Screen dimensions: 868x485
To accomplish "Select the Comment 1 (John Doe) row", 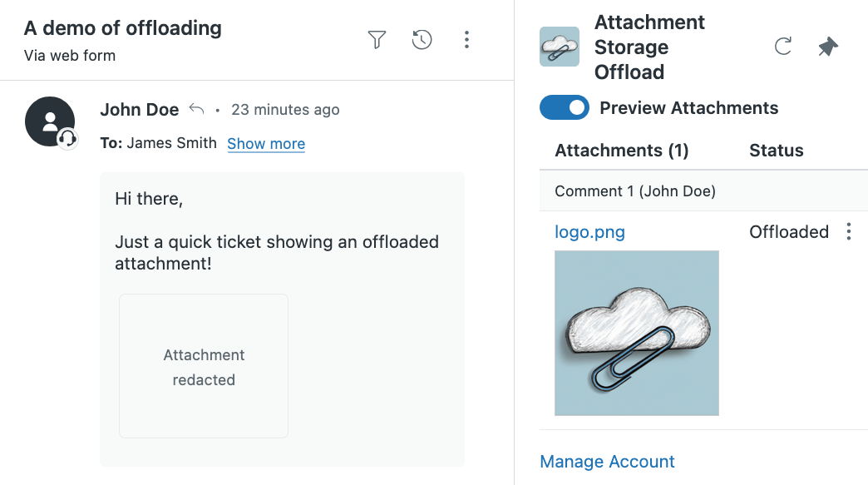I will (703, 191).
